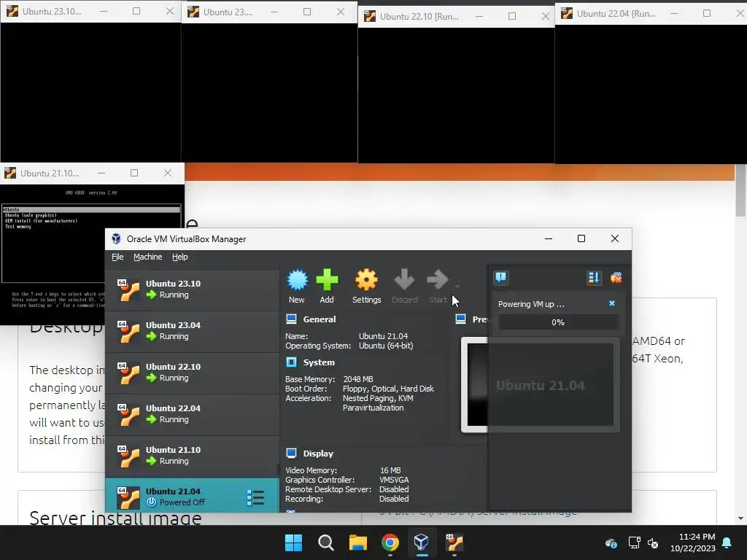Open the Start button dropdown arrow
This screenshot has height=560, width=747.
[x=457, y=286]
